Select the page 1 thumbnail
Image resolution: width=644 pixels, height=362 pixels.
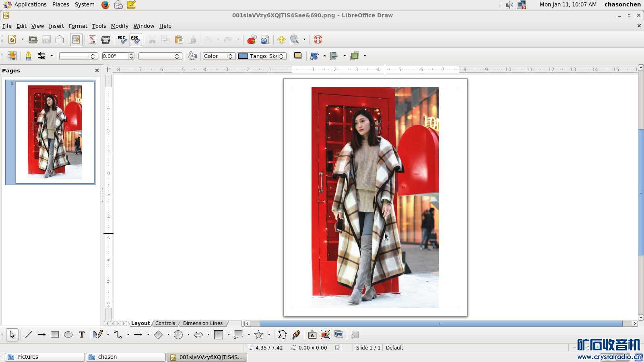(55, 132)
